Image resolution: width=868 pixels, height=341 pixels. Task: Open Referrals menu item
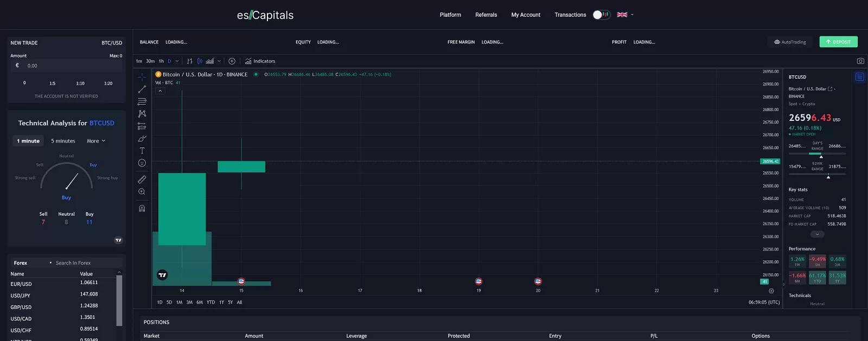pyautogui.click(x=486, y=15)
